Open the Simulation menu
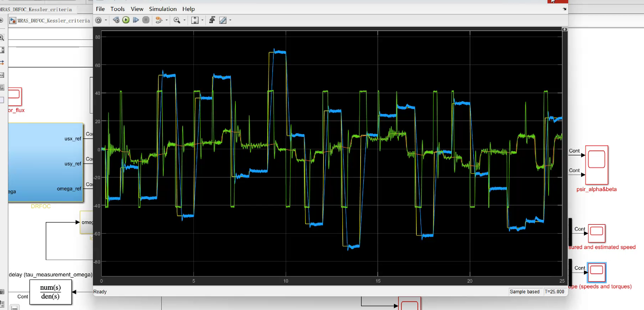Screen dimensions: 644x310 163,9
